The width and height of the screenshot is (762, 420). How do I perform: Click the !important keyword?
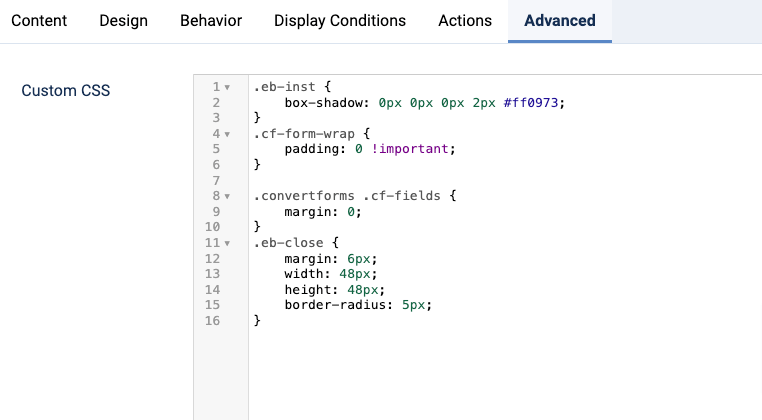[x=410, y=149]
